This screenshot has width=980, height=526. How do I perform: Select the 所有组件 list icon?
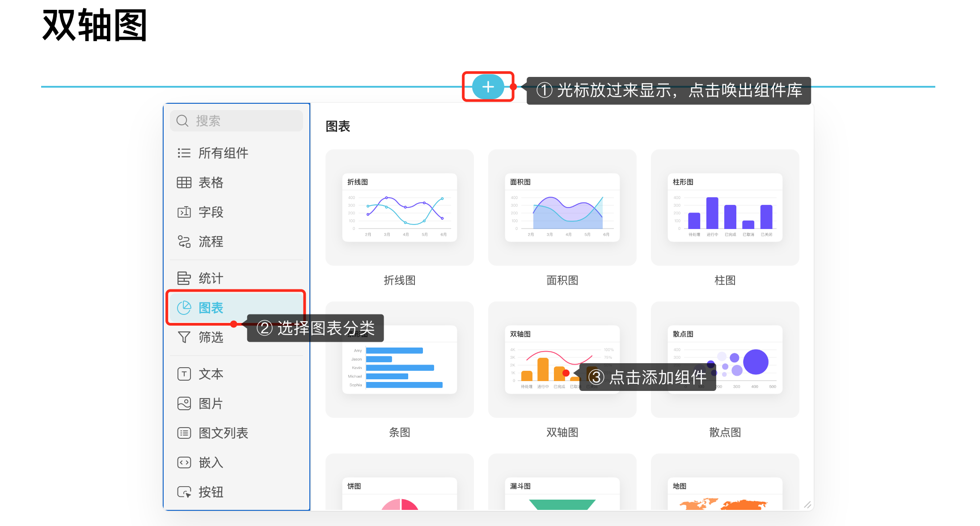pos(184,153)
